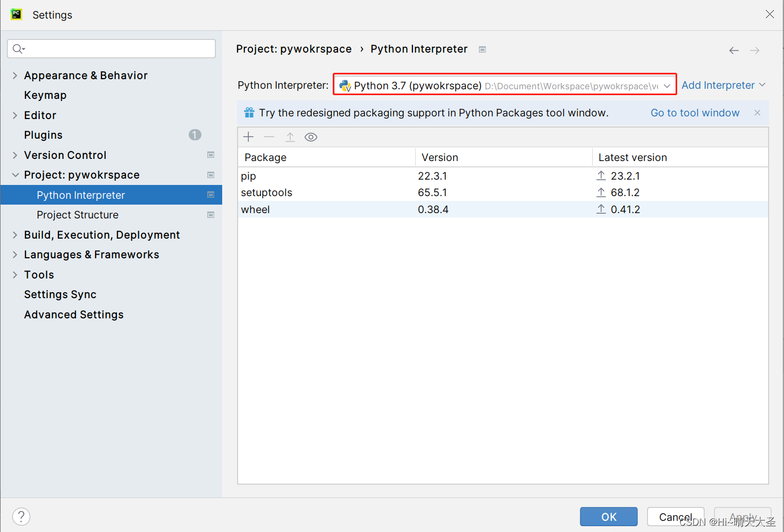Click Project: pywokrspace breadcrumb
The height and width of the screenshot is (532, 784).
pyautogui.click(x=294, y=49)
